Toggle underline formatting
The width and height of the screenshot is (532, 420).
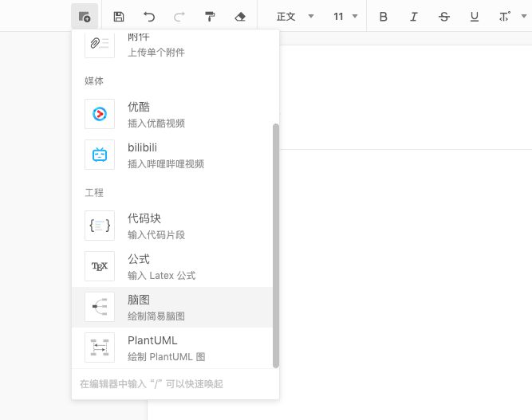(475, 16)
